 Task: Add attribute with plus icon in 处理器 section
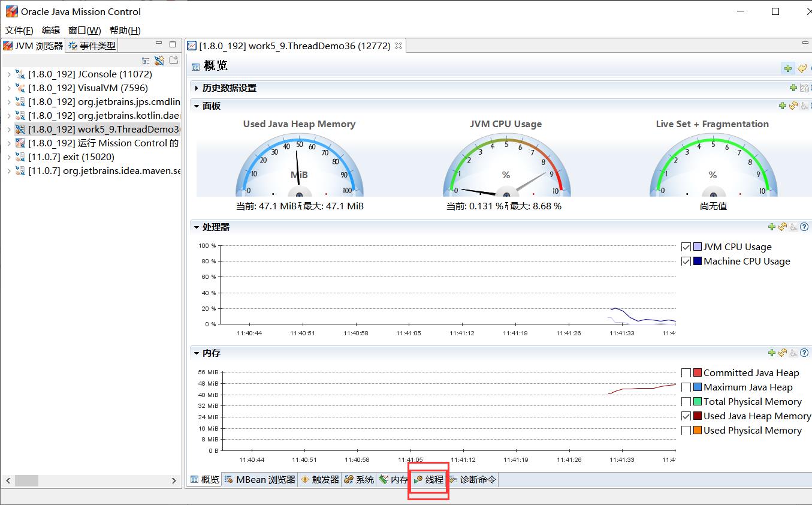point(772,227)
